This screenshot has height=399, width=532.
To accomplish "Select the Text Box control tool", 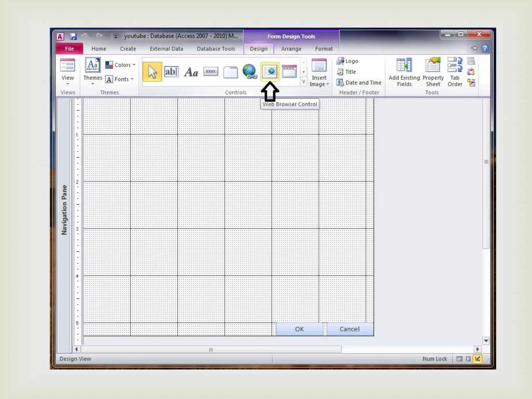I will coord(171,72).
